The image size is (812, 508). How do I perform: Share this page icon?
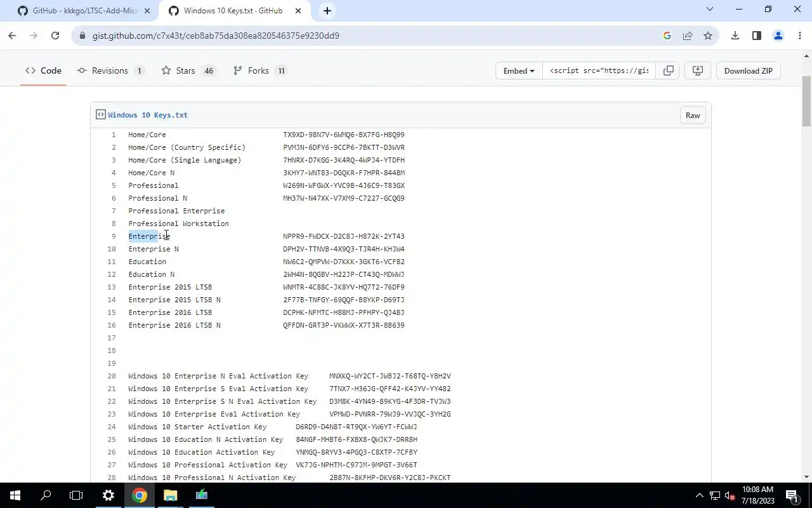pos(688,36)
